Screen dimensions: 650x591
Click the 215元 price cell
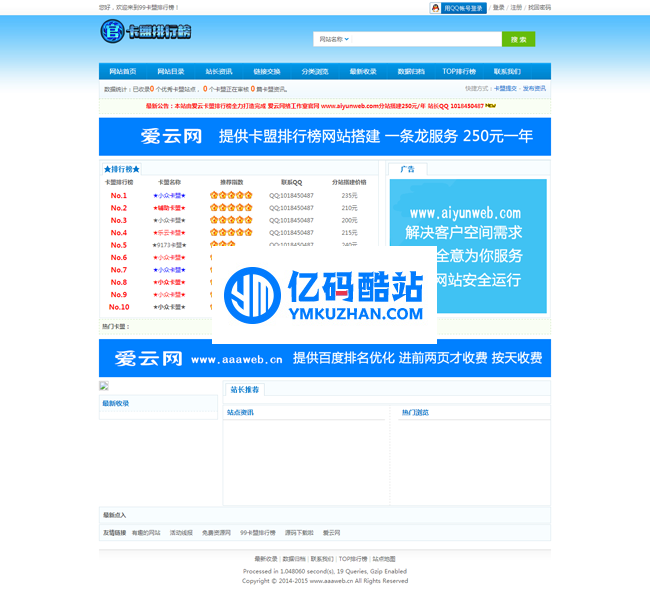click(349, 233)
